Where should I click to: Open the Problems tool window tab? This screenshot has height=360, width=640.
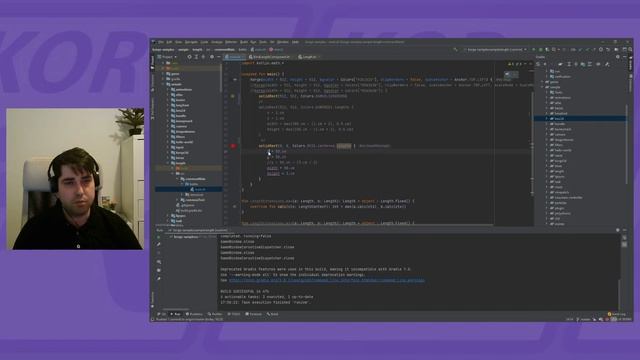coord(194,314)
